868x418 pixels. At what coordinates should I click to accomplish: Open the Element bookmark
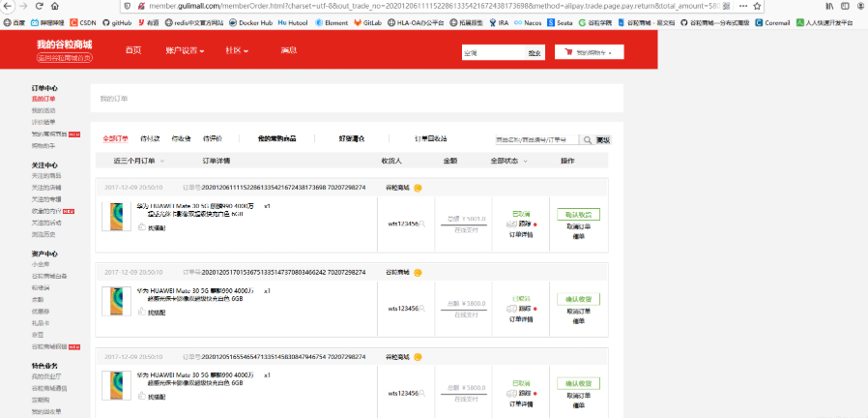pyautogui.click(x=332, y=22)
